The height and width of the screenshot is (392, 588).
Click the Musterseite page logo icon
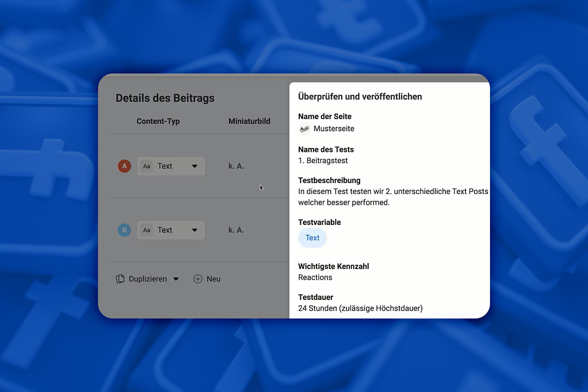coord(304,129)
